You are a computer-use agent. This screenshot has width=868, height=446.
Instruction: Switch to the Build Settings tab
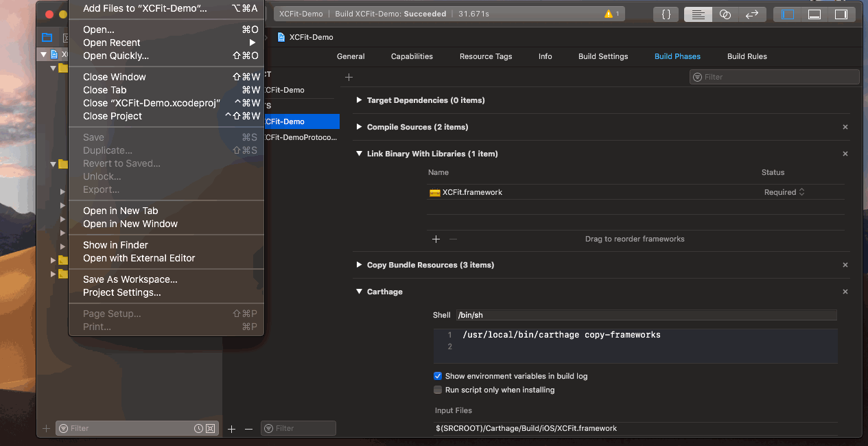pos(602,56)
